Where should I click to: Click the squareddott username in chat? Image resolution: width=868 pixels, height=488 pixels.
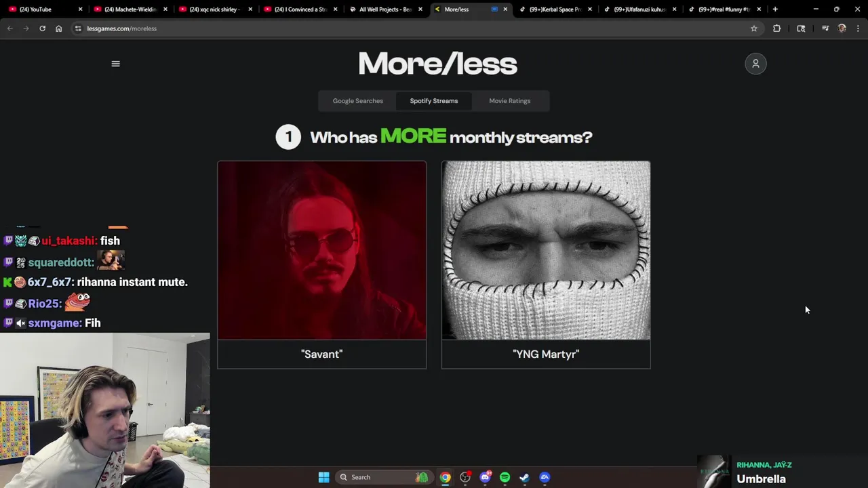[x=61, y=262]
